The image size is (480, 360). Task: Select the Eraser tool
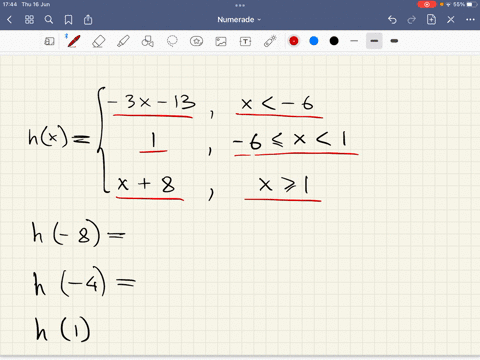tap(98, 41)
